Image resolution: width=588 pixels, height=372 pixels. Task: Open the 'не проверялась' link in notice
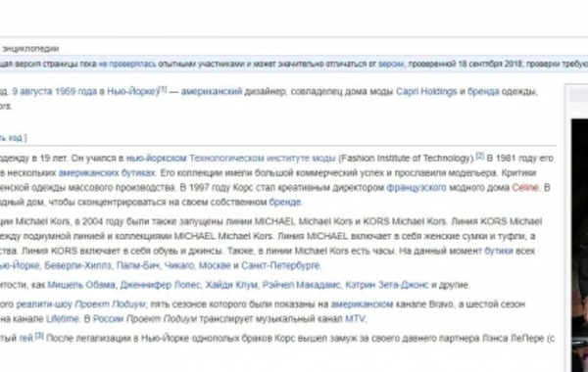[127, 64]
